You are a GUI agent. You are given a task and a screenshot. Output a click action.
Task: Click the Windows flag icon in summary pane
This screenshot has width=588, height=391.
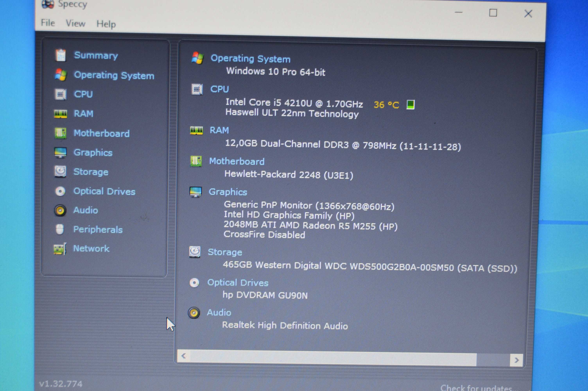coord(197,58)
